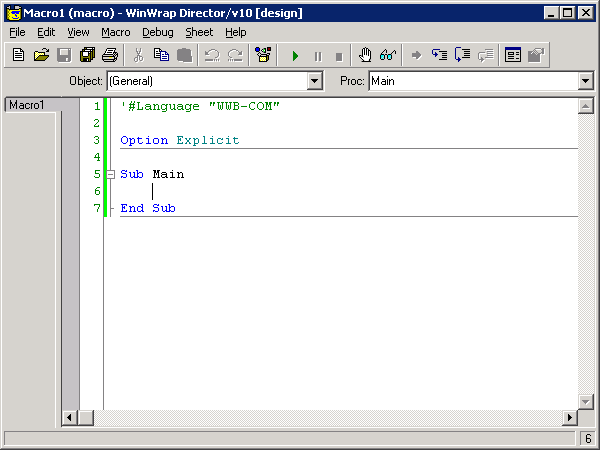Click the vertical scrollbar down arrow
600x450 pixels.
[586, 401]
